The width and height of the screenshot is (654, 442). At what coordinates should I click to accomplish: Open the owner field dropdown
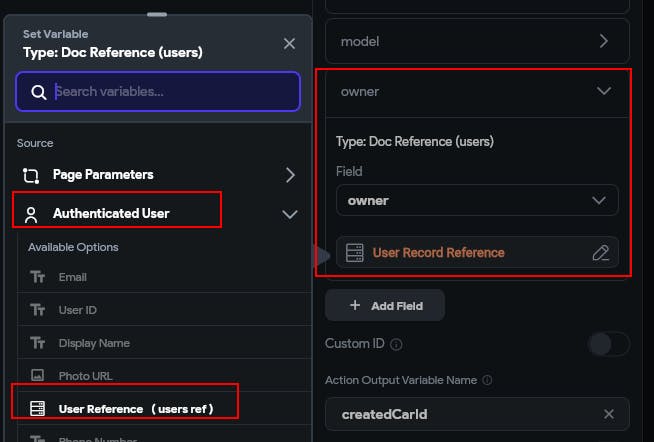pyautogui.click(x=477, y=200)
